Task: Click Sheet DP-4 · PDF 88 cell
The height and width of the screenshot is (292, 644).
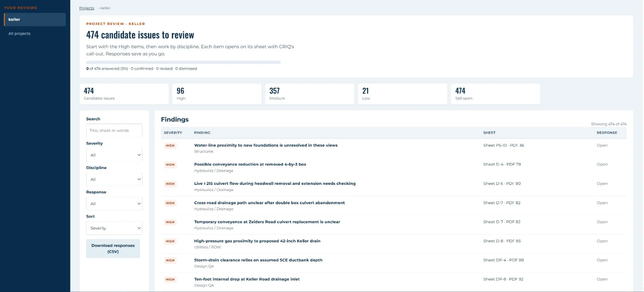Action: point(504,260)
